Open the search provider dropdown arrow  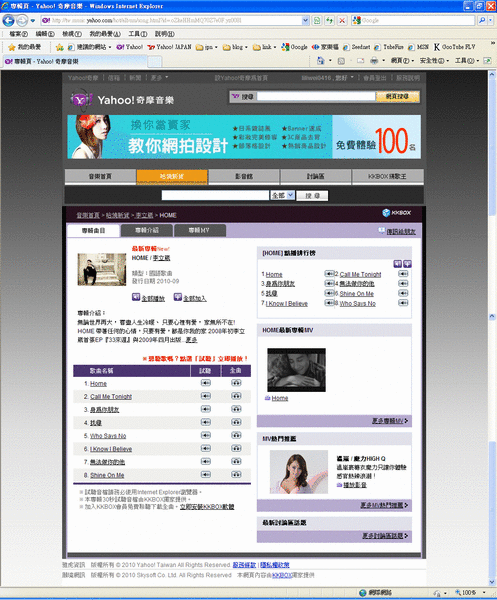pos(490,20)
